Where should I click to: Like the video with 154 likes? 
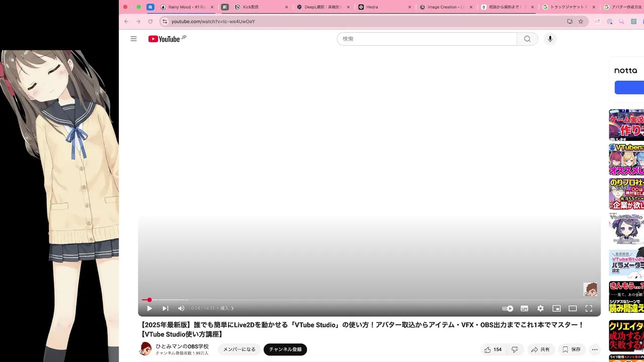click(x=493, y=349)
